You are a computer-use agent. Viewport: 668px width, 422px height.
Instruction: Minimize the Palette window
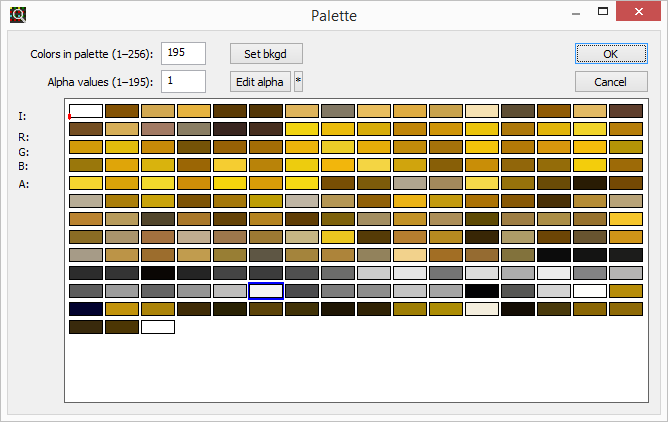[576, 13]
